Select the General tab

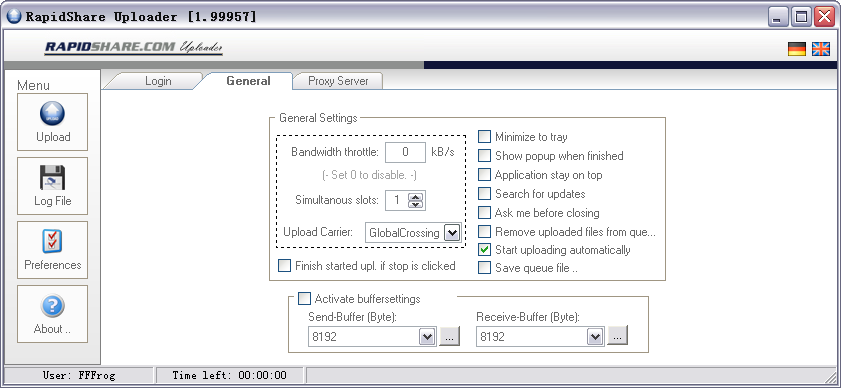click(x=248, y=81)
